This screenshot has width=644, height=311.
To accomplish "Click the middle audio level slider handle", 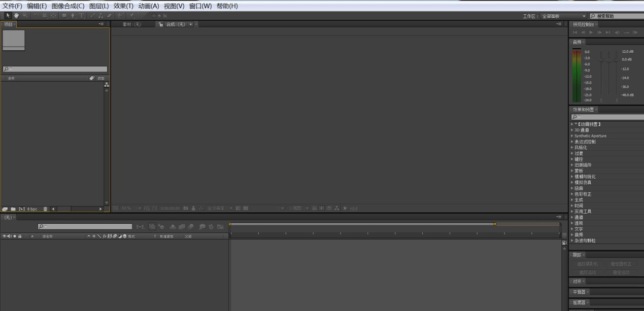I will 609,59.
